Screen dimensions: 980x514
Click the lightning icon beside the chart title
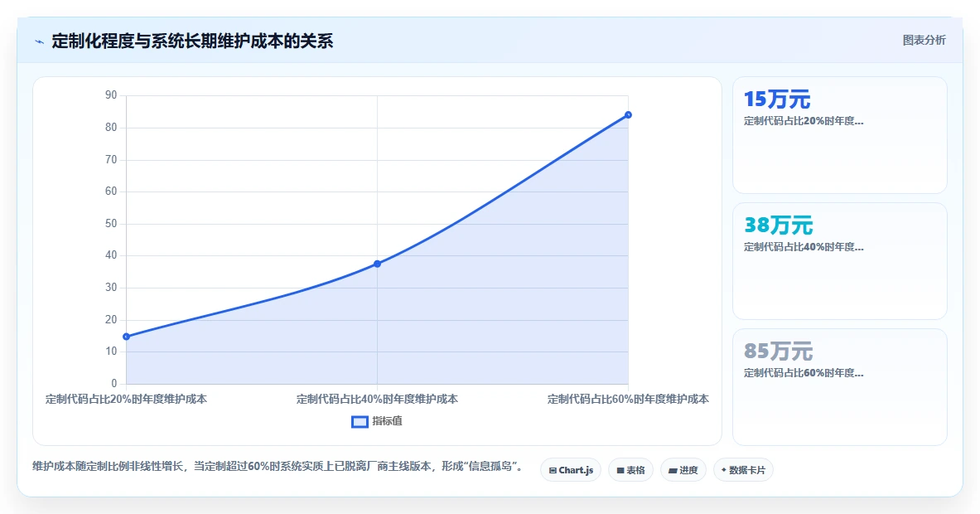coord(40,42)
